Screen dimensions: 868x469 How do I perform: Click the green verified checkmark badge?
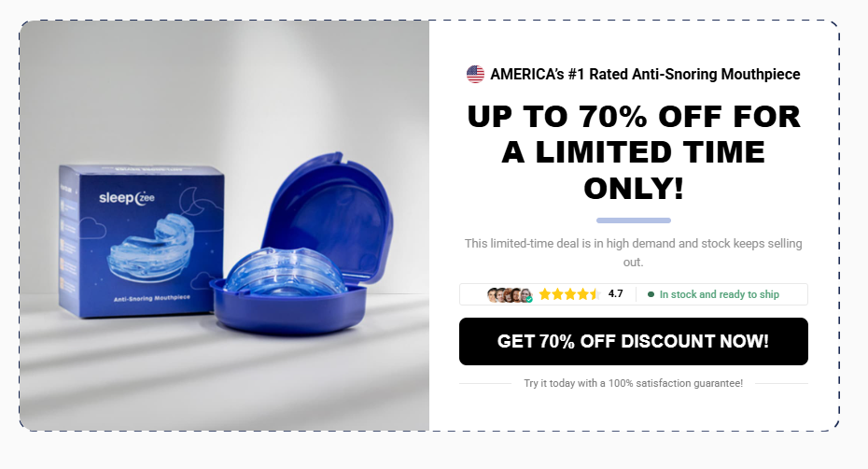tap(529, 299)
